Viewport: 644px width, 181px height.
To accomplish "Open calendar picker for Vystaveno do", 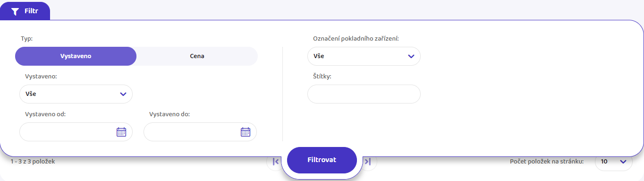I will click(246, 132).
